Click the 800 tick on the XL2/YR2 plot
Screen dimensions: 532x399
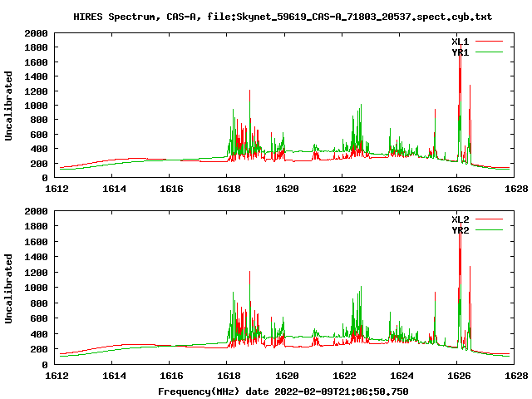[39, 303]
